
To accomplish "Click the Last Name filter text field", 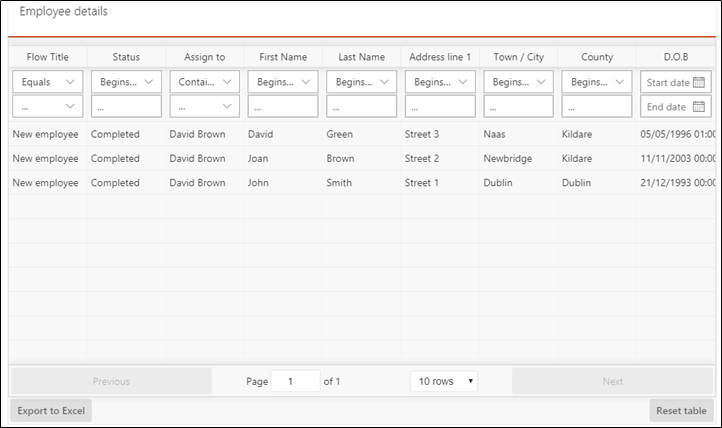I will tap(361, 106).
